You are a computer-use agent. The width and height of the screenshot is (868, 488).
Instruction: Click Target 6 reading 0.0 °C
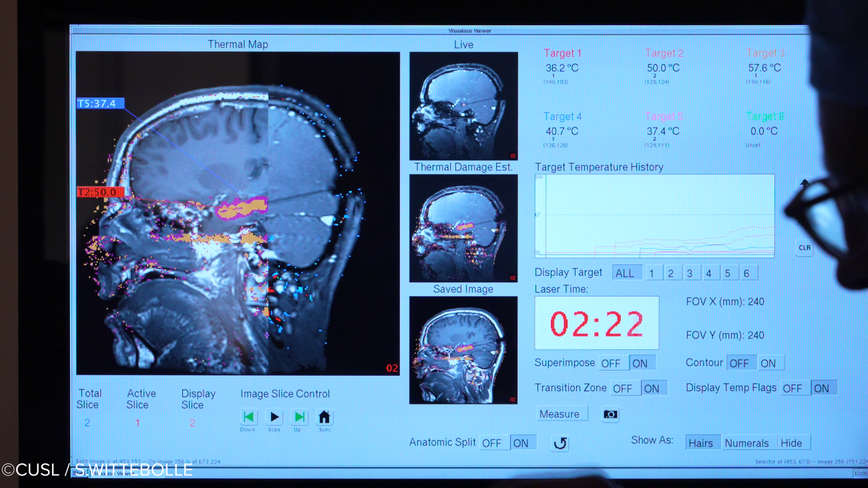click(765, 131)
